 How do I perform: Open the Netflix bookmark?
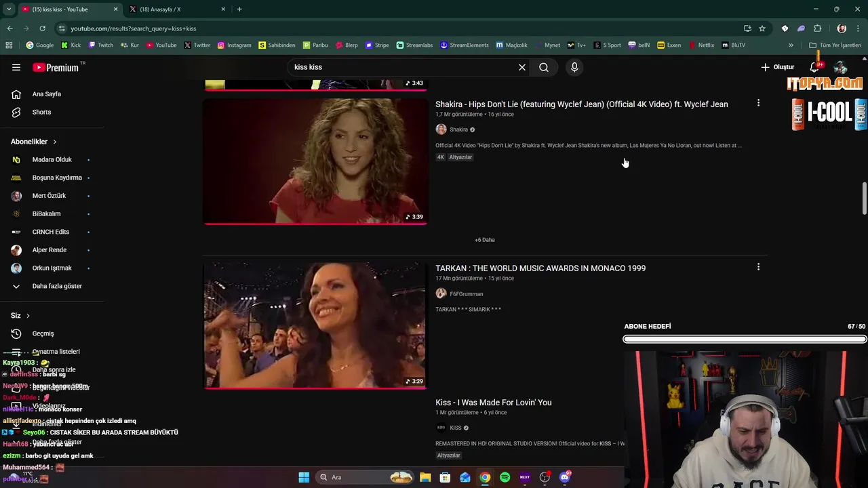(x=701, y=45)
